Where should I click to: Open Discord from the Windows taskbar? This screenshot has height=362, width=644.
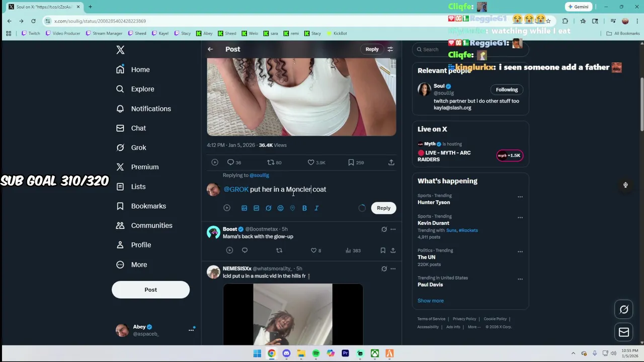286,353
